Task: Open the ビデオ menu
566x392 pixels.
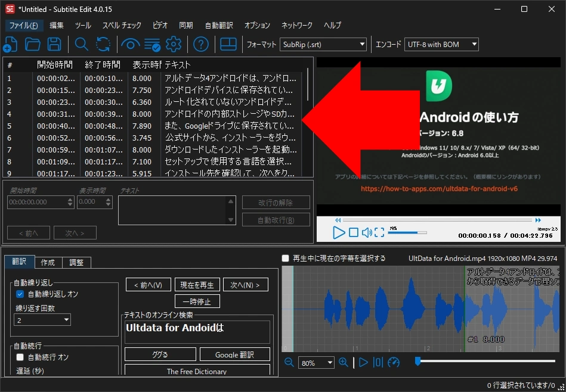Action: [160, 25]
